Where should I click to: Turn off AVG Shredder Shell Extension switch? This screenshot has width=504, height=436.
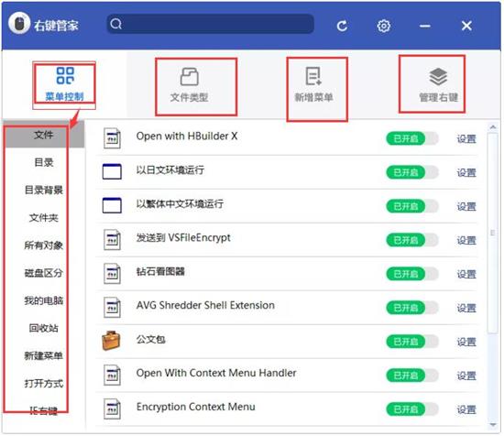coord(412,308)
